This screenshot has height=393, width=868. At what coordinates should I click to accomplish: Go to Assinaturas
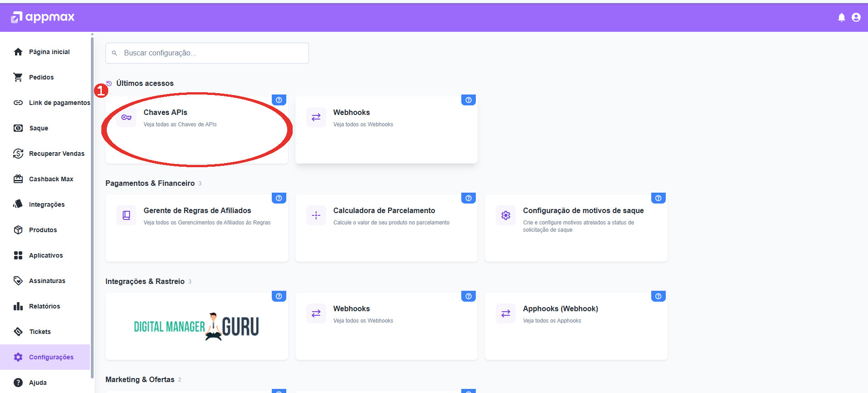45,281
